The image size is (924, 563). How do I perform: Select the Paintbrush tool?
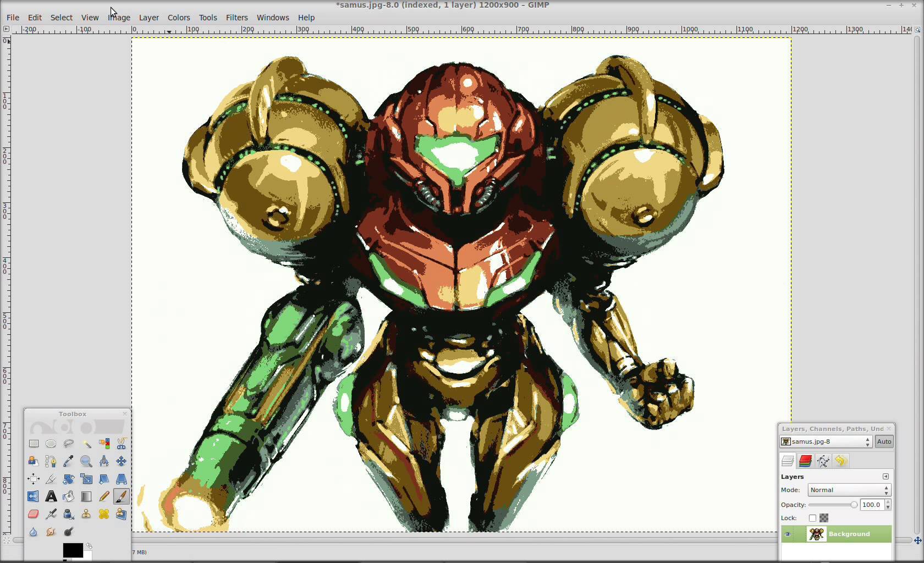click(122, 496)
